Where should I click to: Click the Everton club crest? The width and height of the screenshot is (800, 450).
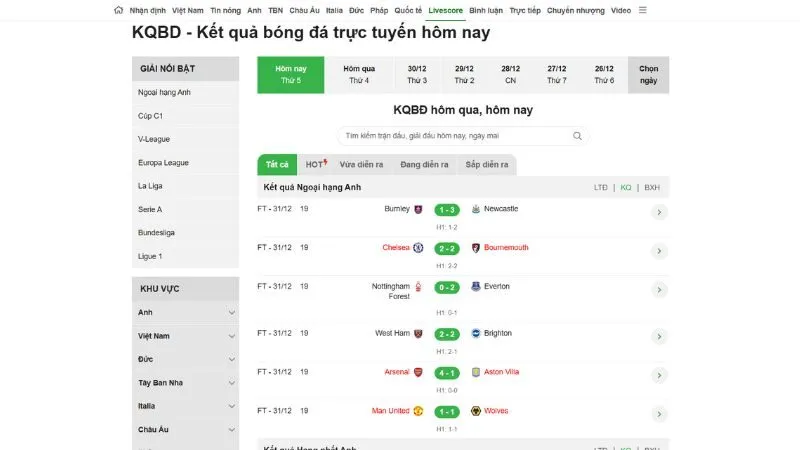click(x=476, y=287)
